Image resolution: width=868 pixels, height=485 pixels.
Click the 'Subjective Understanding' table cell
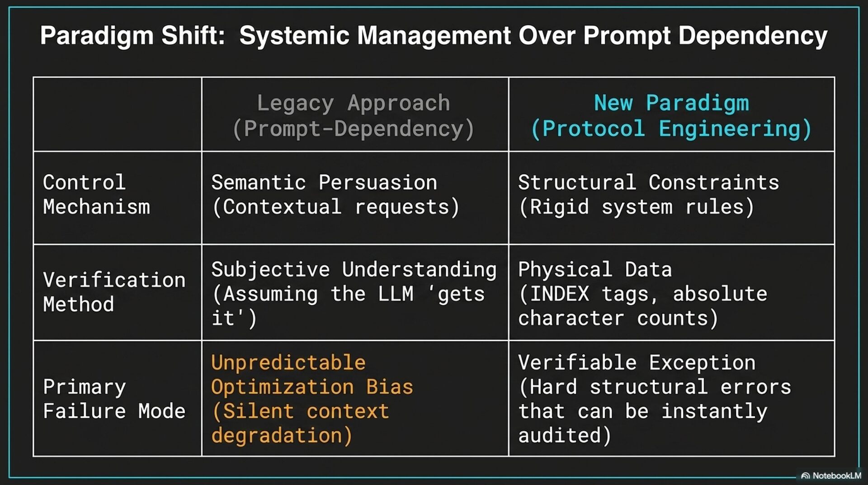tap(355, 292)
